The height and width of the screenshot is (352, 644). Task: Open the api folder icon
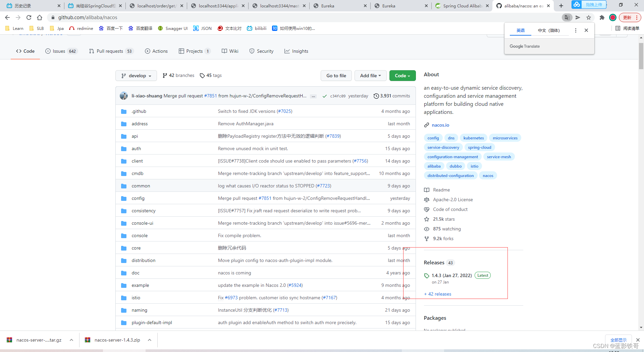124,136
